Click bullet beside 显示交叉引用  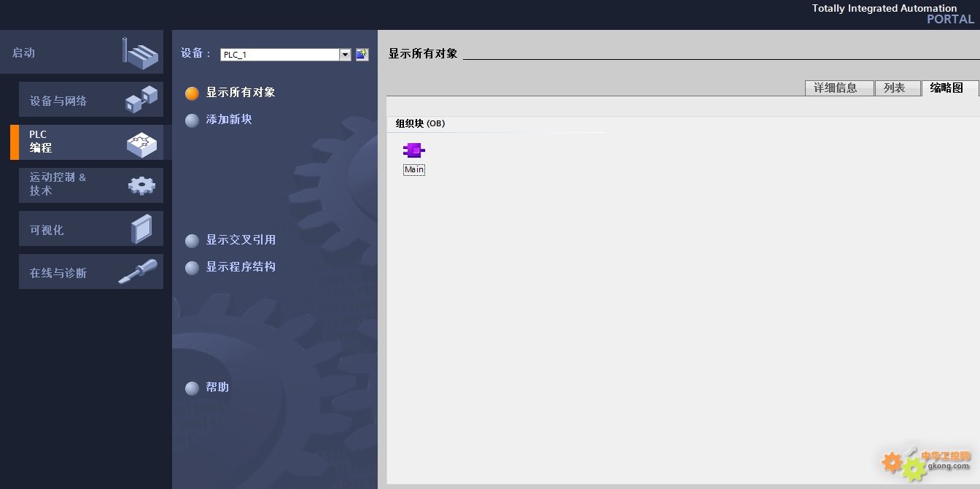pyautogui.click(x=192, y=241)
